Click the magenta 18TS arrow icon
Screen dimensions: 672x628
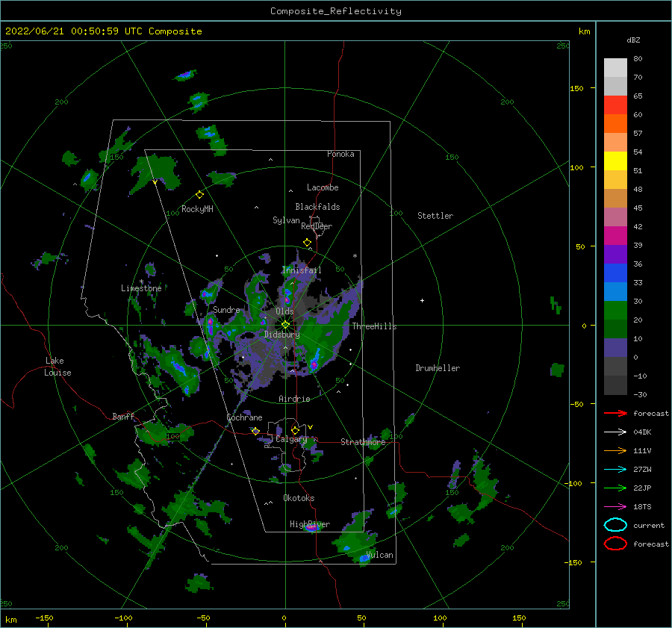click(615, 507)
